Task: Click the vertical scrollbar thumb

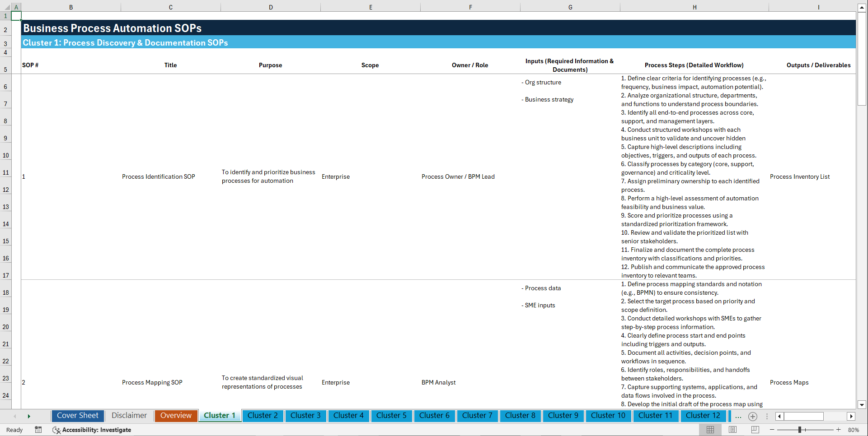Action: (862, 59)
